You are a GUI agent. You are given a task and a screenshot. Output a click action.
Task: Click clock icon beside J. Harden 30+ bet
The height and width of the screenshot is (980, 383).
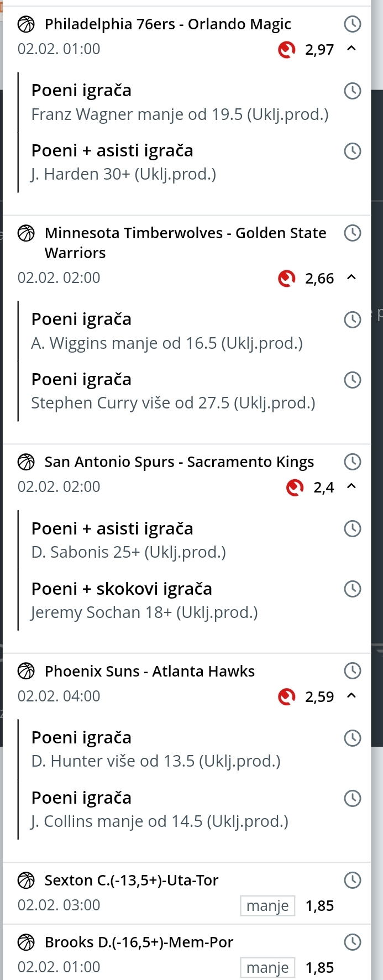click(x=352, y=151)
